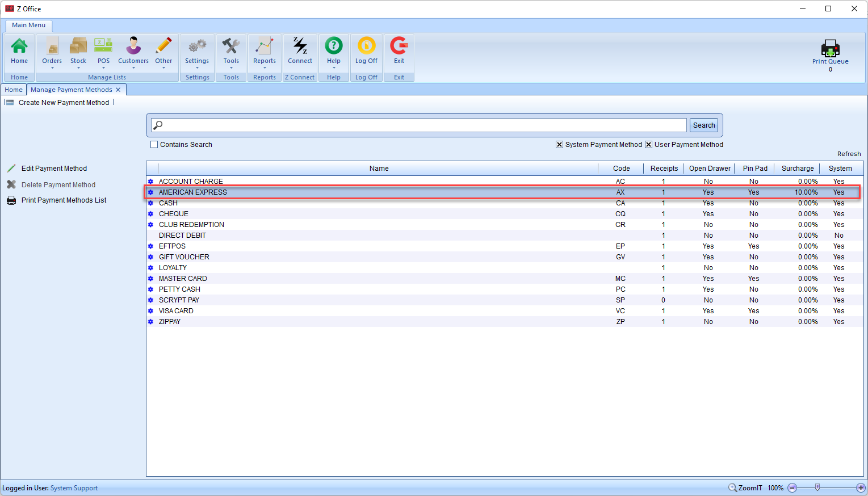Select the Main Menu ribbon tab
The image size is (868, 496).
click(28, 25)
